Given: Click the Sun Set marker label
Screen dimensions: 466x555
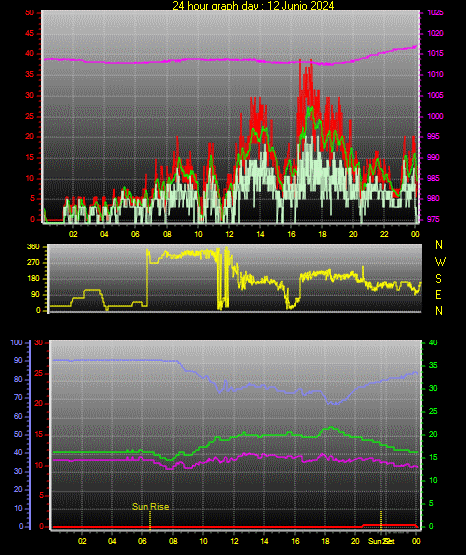Looking at the screenshot, I should click(x=381, y=541).
